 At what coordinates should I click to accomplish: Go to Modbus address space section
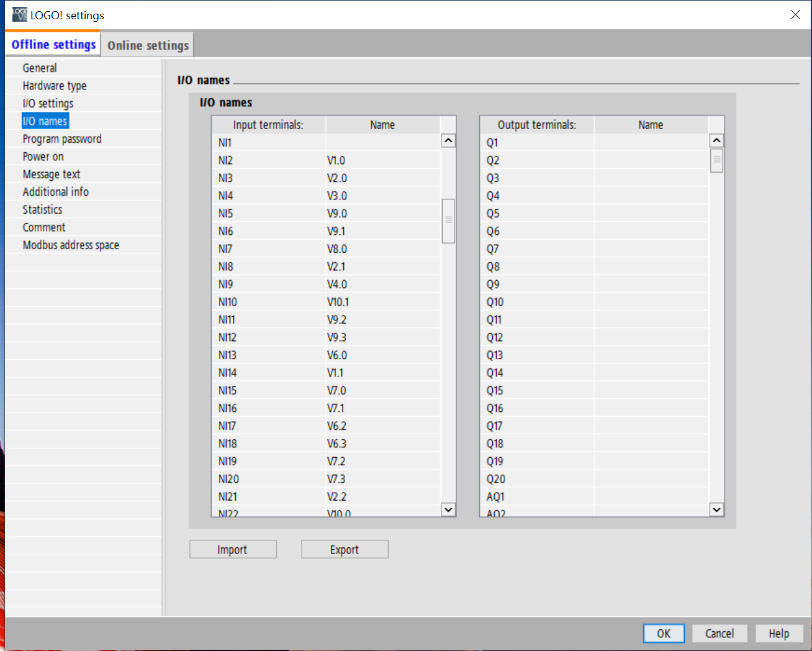pos(71,245)
